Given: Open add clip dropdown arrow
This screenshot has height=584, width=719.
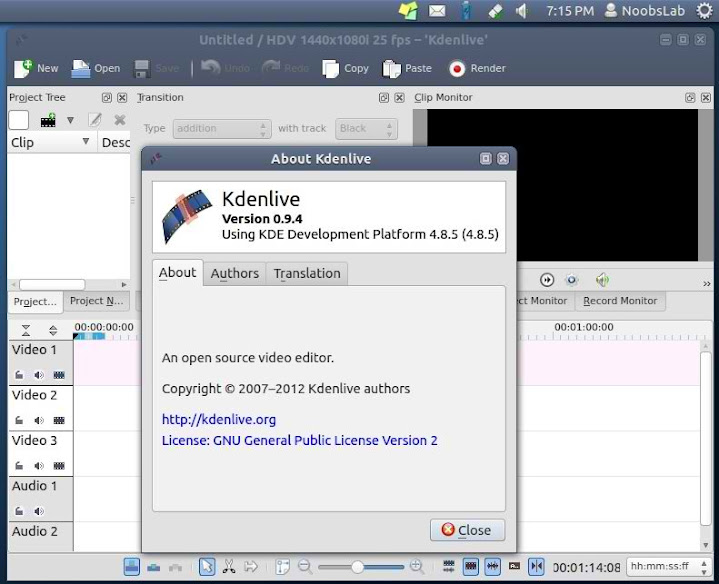Looking at the screenshot, I should pyautogui.click(x=70, y=121).
